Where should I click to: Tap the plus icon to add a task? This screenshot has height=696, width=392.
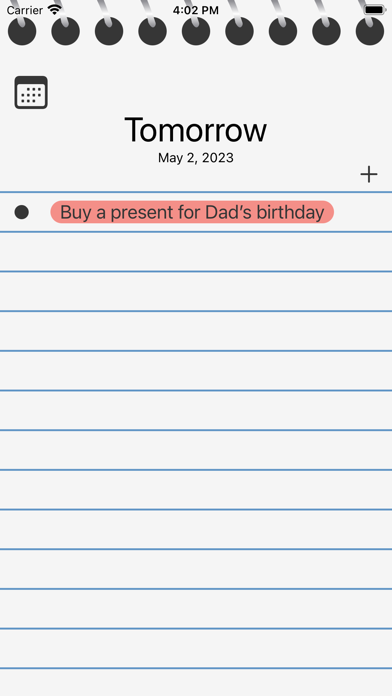click(x=368, y=174)
